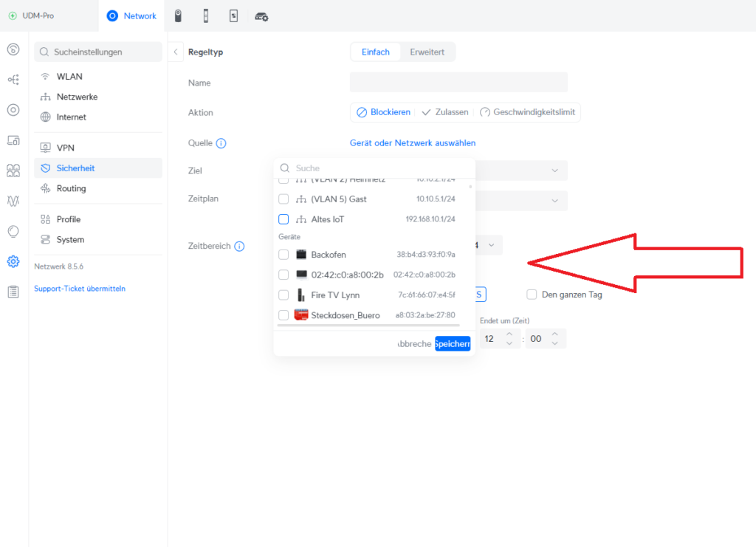Click the info icon next to Quelle
This screenshot has width=756, height=547.
coord(221,143)
